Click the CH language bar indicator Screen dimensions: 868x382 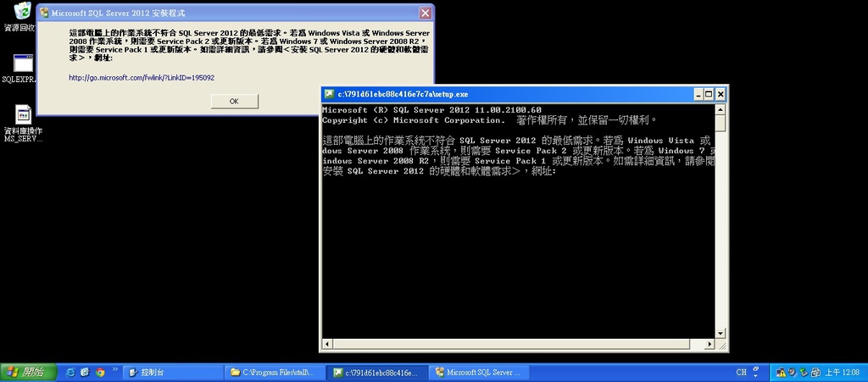(741, 373)
